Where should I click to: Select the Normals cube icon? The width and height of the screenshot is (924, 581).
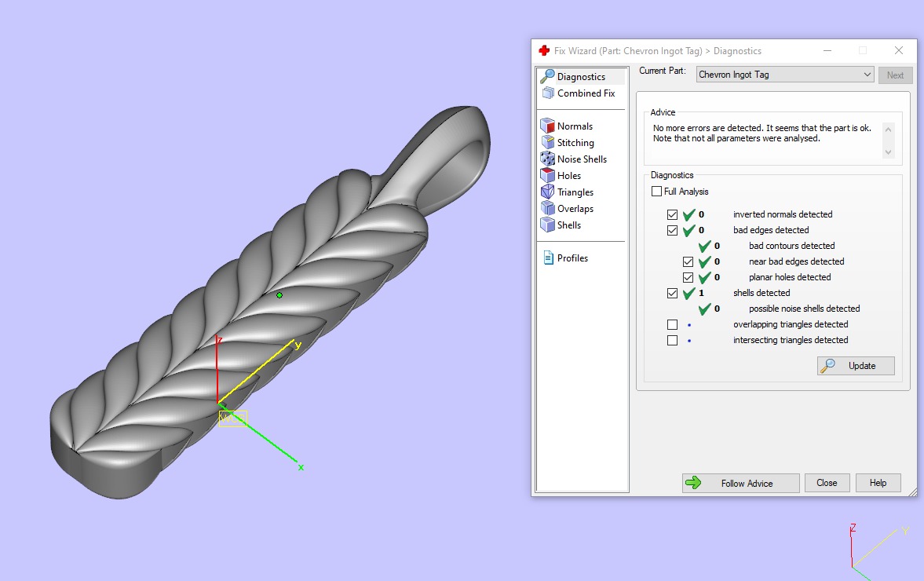coord(547,126)
